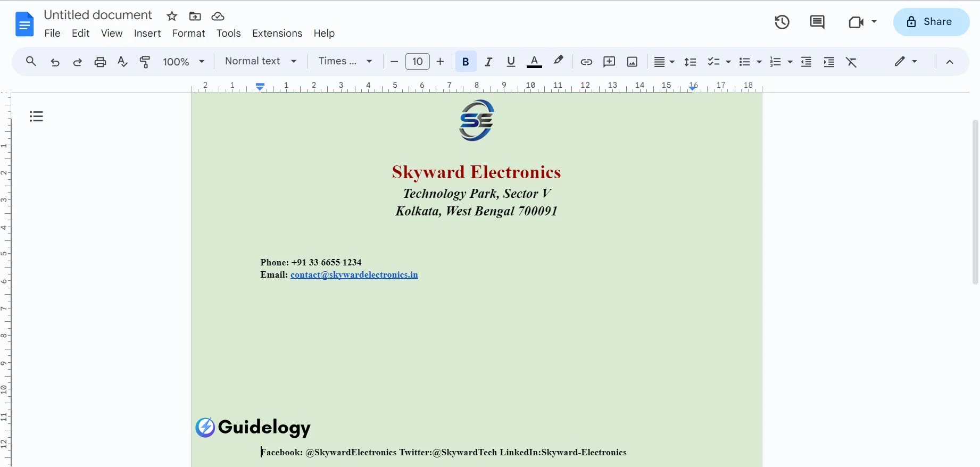Click the font size value field
This screenshot has height=467, width=980.
[418, 62]
